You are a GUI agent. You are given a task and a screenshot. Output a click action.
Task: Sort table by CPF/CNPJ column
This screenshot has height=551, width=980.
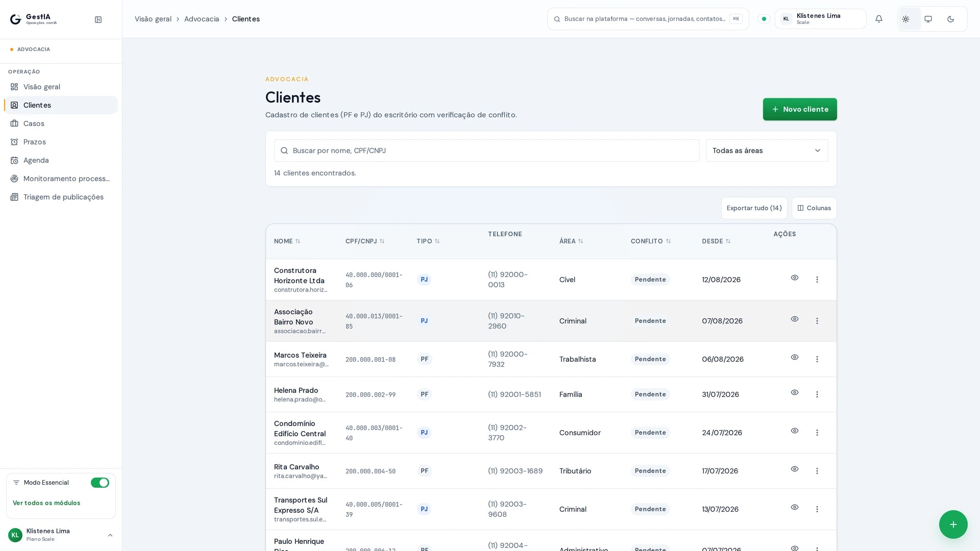tap(365, 241)
